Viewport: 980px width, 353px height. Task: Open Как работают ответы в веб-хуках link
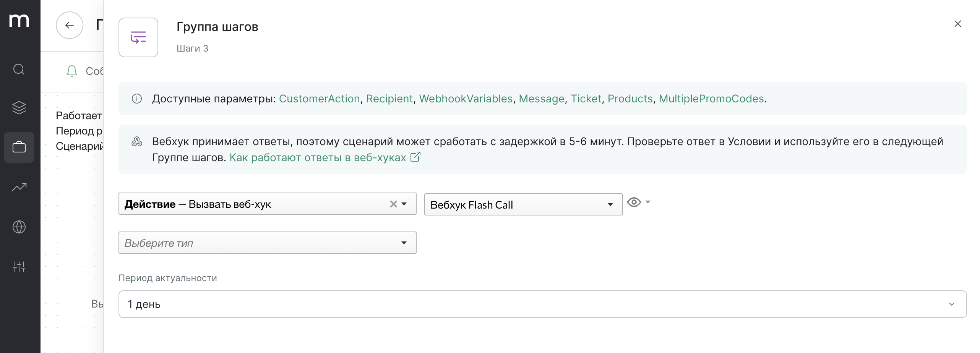318,157
